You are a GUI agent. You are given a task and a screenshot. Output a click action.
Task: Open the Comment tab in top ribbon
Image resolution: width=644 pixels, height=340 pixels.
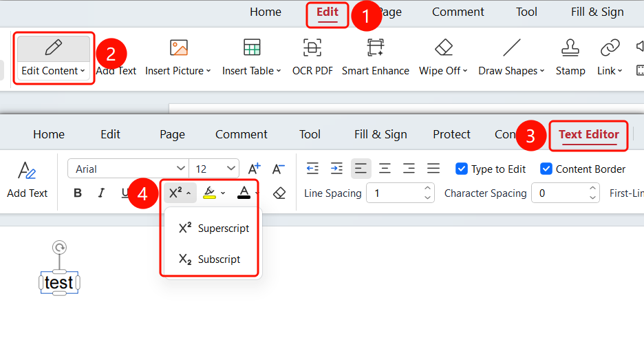point(458,12)
